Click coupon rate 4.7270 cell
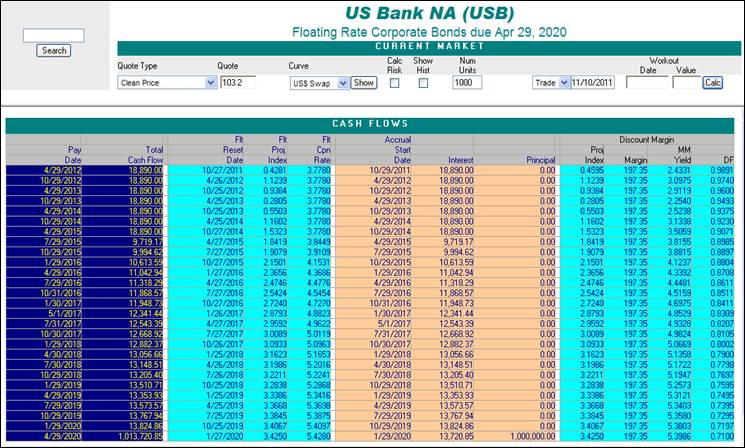This screenshot has height=448, width=745. tap(310, 303)
